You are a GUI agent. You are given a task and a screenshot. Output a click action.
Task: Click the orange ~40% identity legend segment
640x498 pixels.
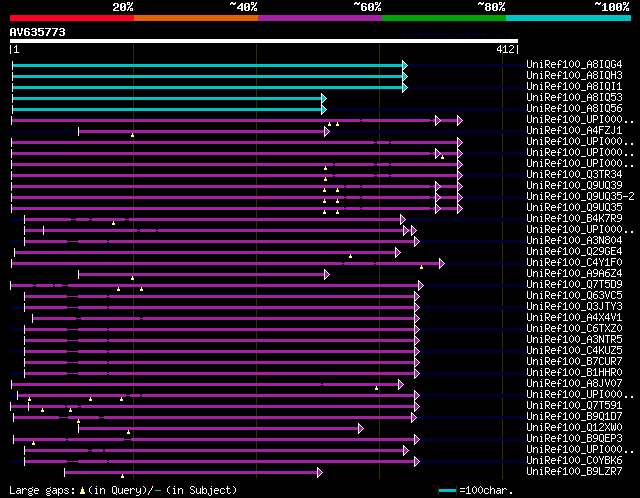(196, 18)
